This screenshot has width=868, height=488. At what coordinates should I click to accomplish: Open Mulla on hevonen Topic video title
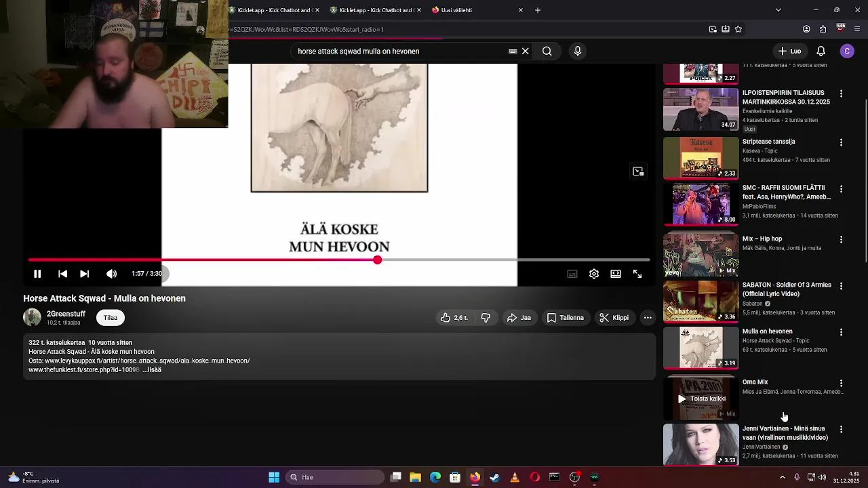[767, 331]
